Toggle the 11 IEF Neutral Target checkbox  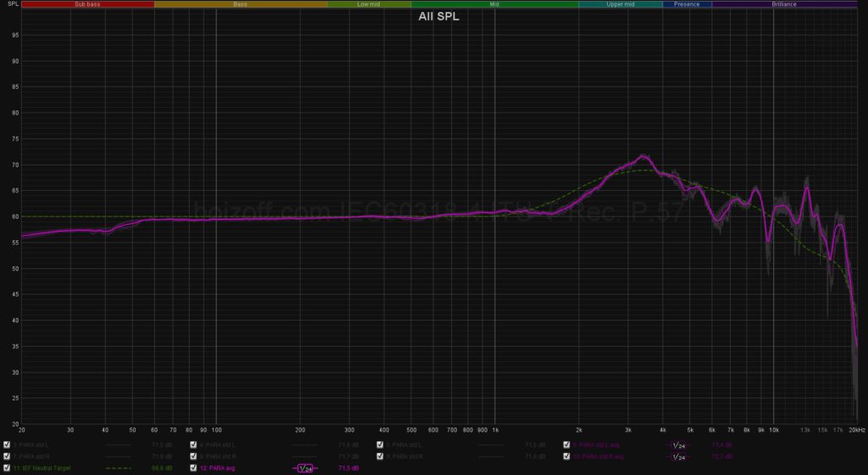[7, 468]
